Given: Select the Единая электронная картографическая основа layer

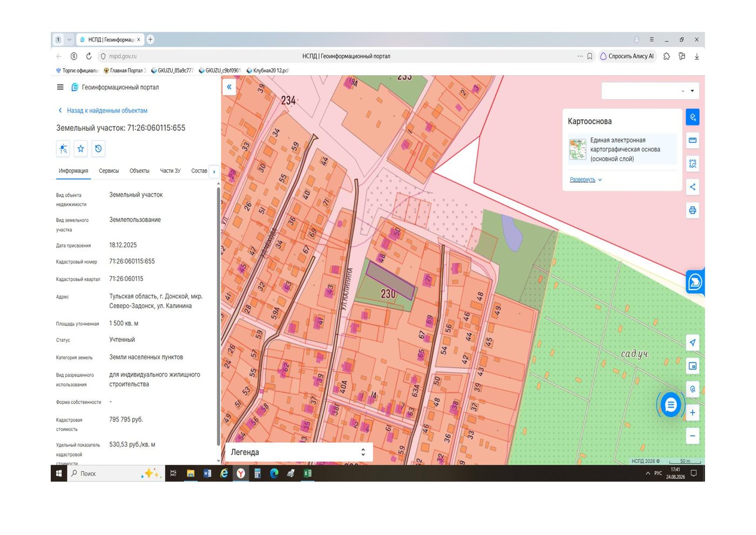Looking at the screenshot, I should (x=622, y=149).
